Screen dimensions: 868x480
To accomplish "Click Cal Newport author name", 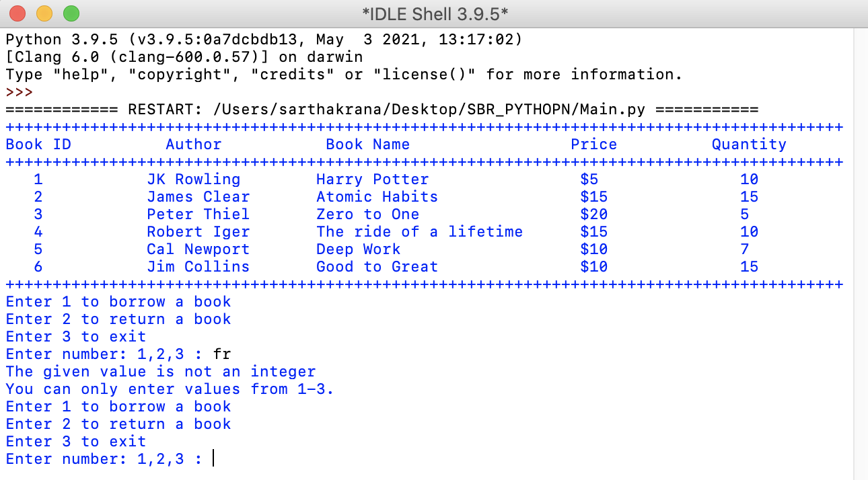I will [198, 249].
